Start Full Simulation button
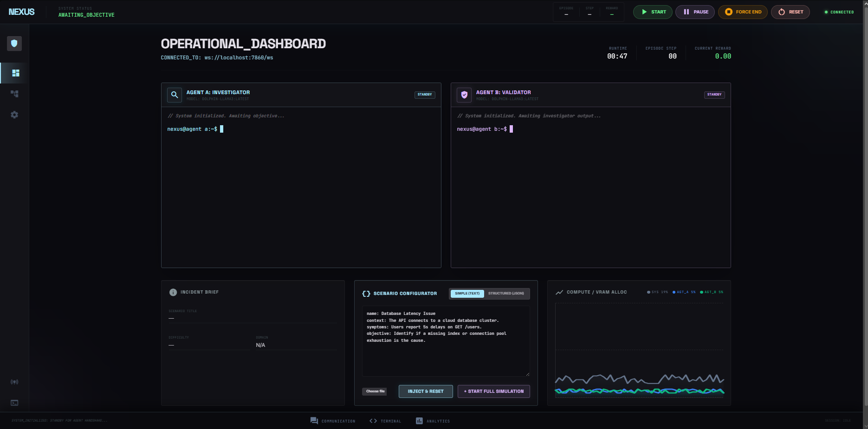 (x=494, y=391)
